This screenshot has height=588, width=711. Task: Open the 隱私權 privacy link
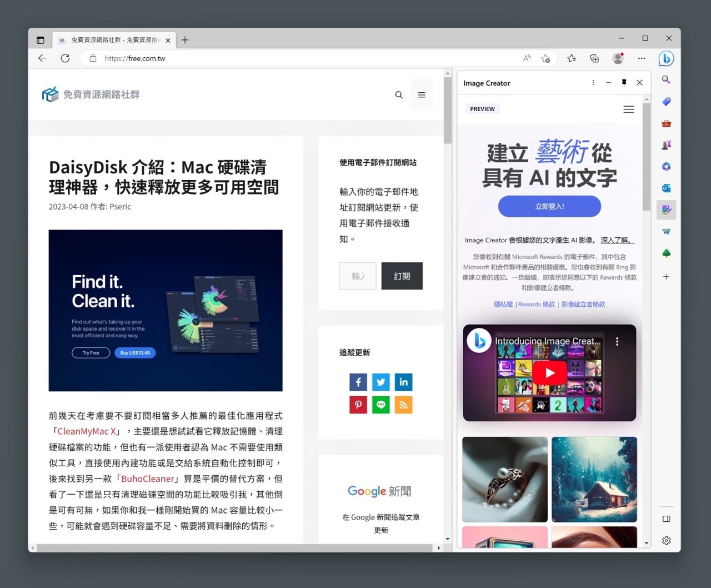(x=503, y=304)
